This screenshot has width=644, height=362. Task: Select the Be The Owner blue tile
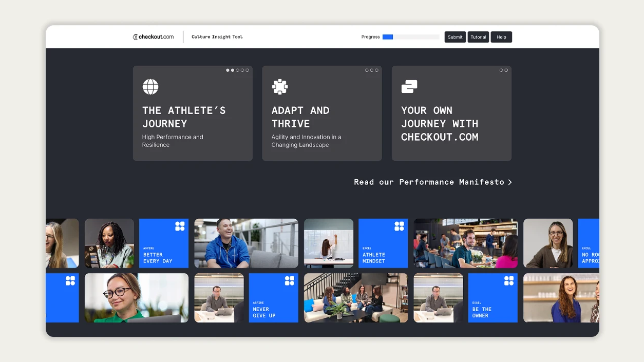[x=493, y=298]
